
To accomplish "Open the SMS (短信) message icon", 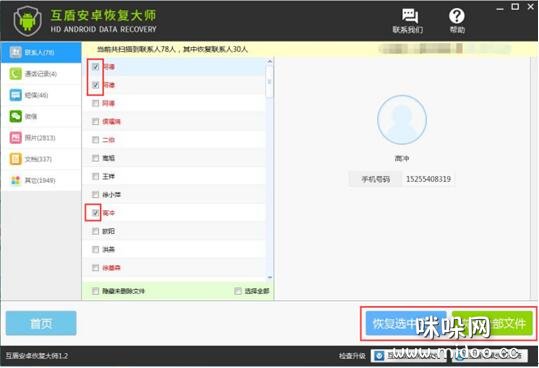I will [15, 95].
